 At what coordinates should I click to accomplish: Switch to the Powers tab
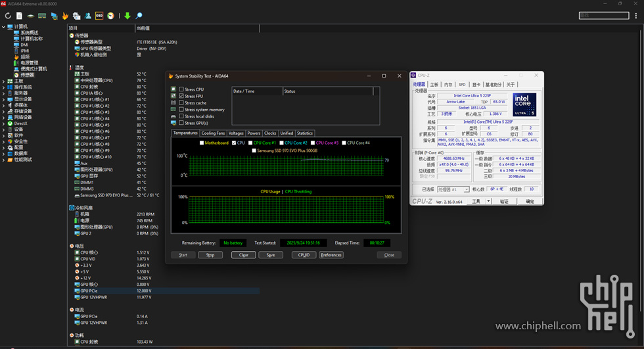tap(254, 133)
